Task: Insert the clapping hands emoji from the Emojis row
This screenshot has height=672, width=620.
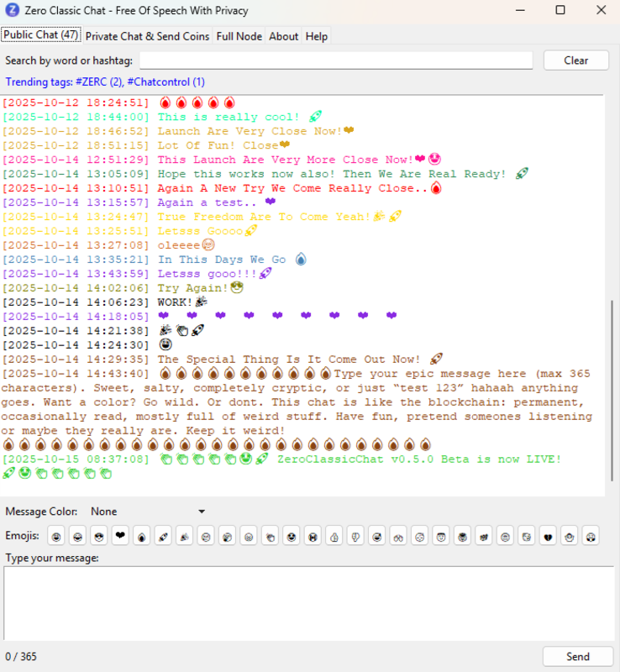Action: (271, 536)
